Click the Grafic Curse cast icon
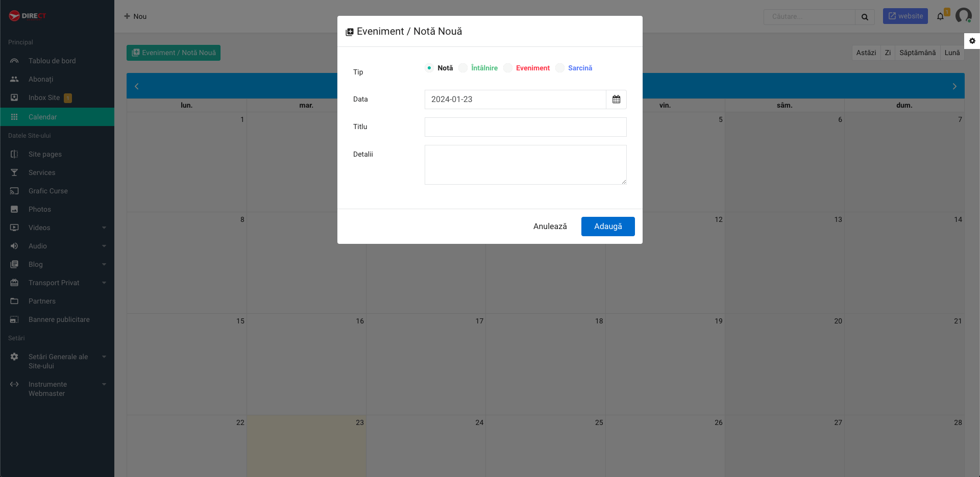This screenshot has width=980, height=477. [14, 191]
